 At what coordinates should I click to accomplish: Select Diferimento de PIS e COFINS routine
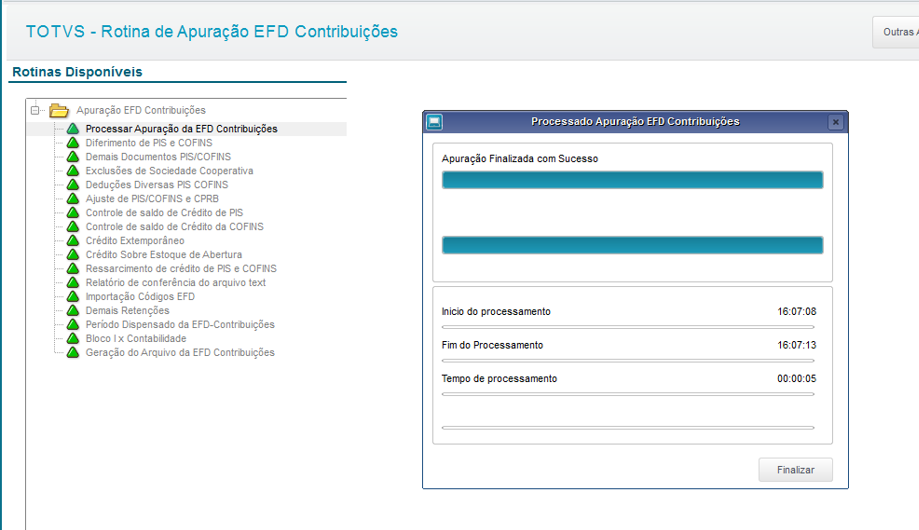click(x=149, y=143)
